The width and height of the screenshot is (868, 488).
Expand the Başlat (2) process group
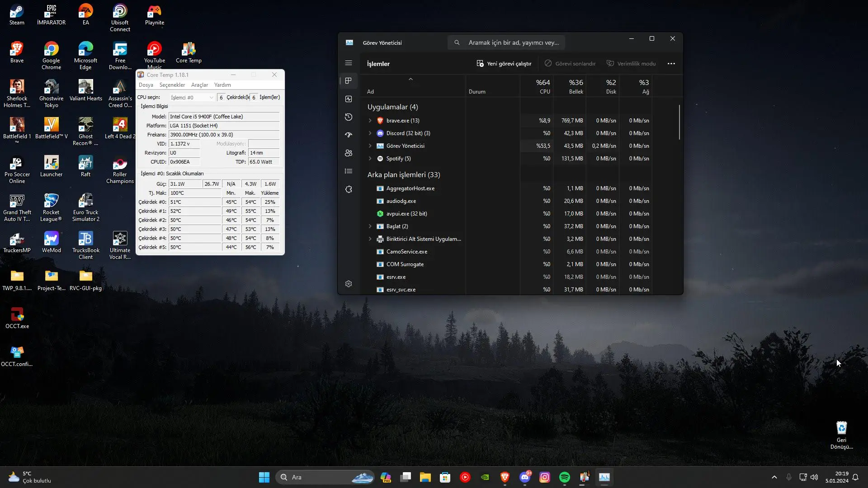(370, 226)
